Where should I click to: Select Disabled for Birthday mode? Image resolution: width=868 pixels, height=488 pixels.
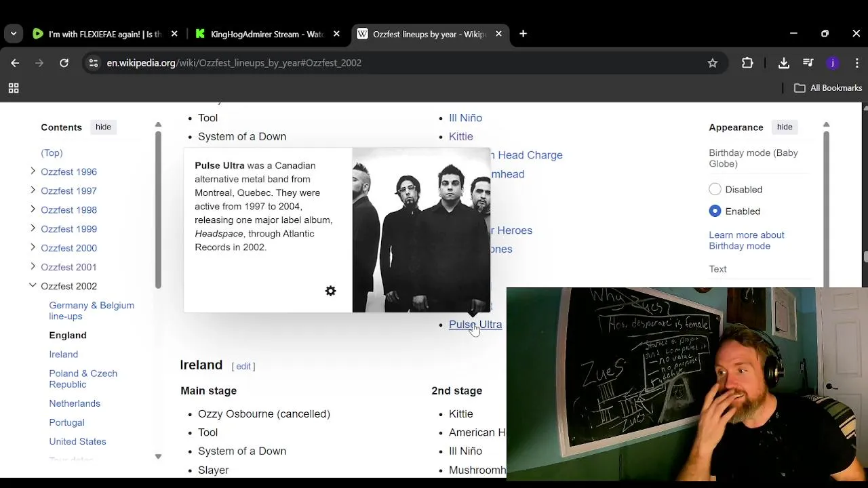coord(715,189)
